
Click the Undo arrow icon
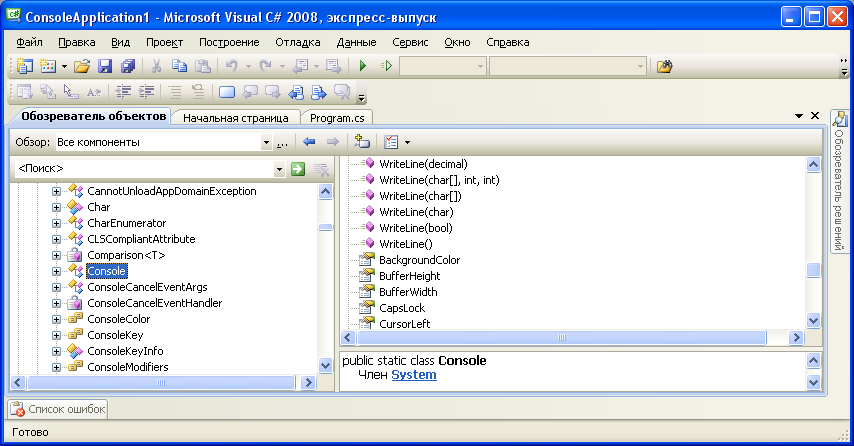231,66
